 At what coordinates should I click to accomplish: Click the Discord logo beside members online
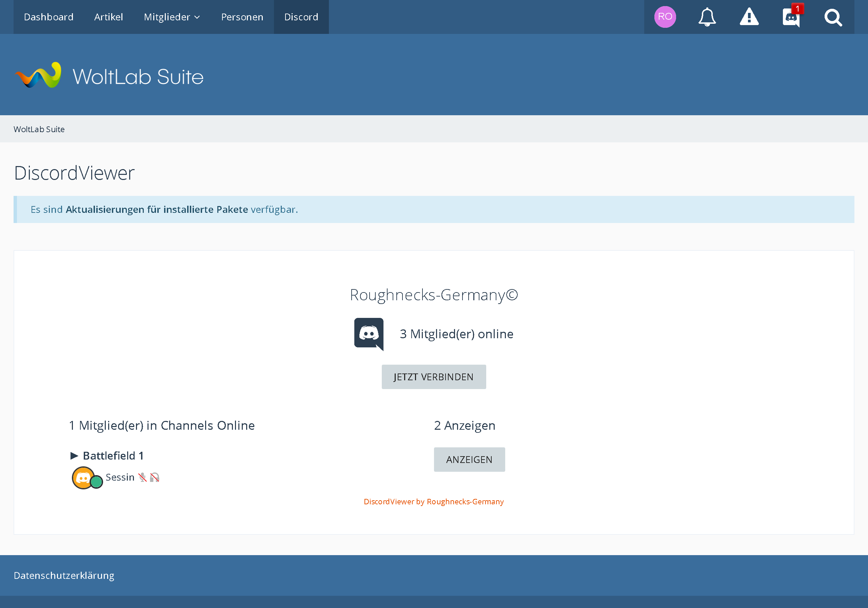(x=369, y=334)
